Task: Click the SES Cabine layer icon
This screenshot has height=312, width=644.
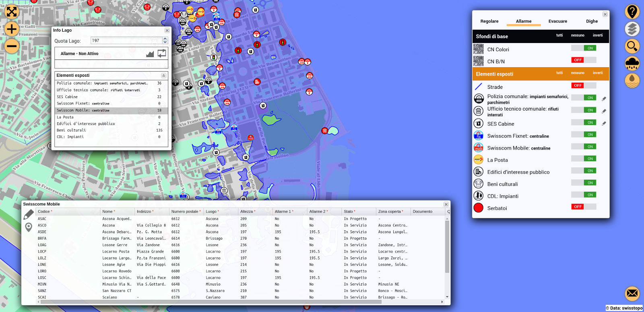Action: 479,123
